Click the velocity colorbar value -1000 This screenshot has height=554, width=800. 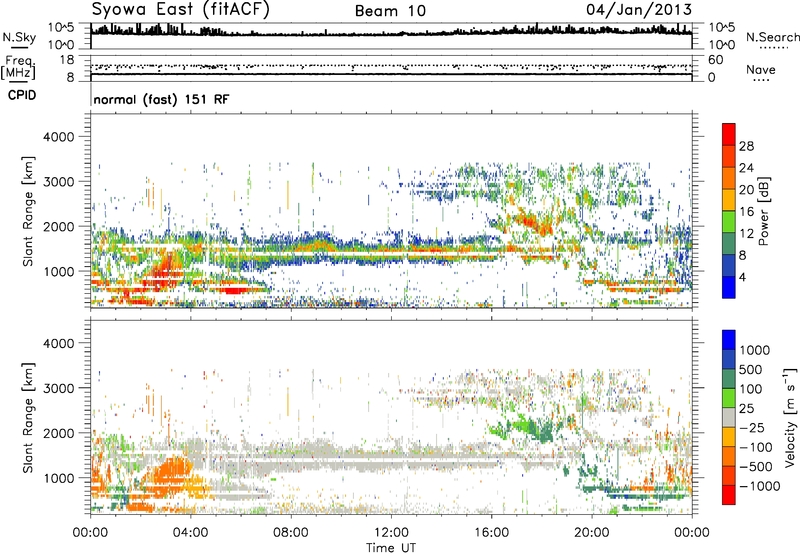[759, 486]
